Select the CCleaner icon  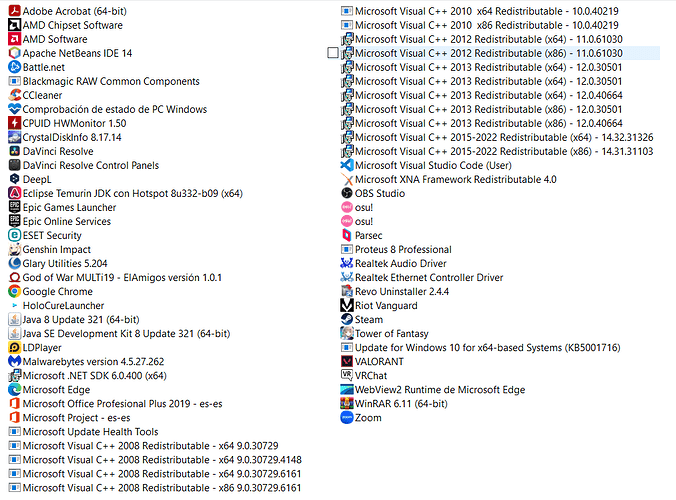tap(14, 95)
